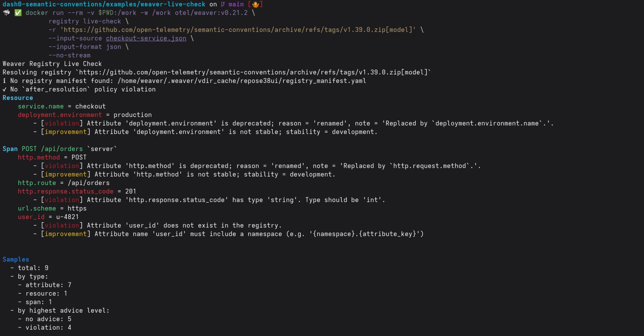Click the improvement tag for user_id namespace

coord(66,234)
